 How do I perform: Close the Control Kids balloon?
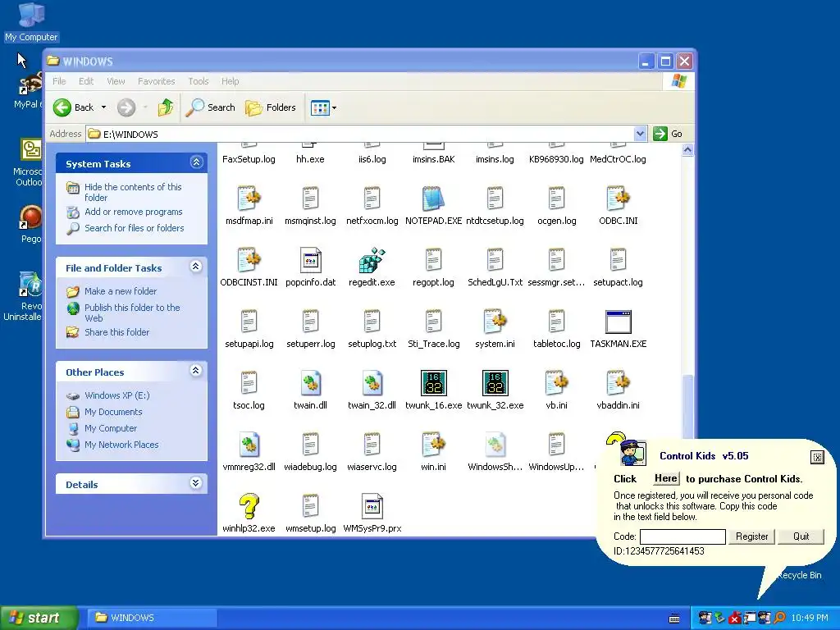(x=817, y=457)
